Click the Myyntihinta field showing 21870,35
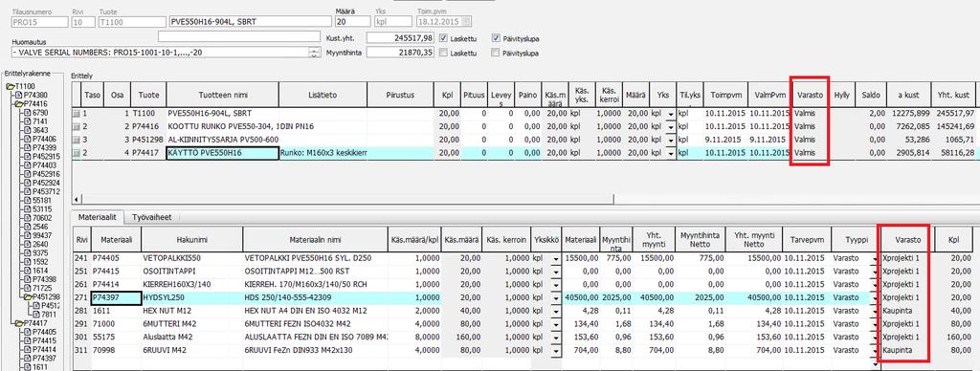Viewport: 980px width, 371px height. pos(400,53)
